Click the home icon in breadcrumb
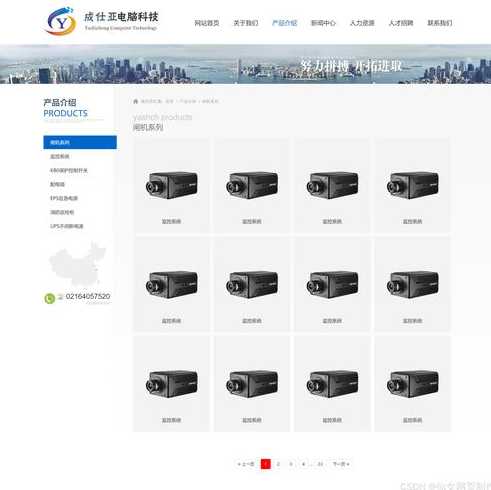 [x=136, y=101]
